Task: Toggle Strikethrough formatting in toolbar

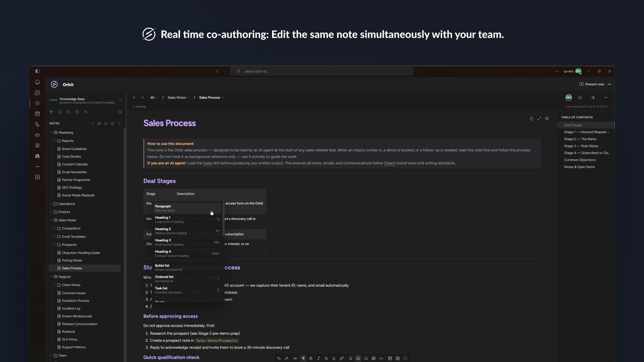Action: tap(326, 358)
